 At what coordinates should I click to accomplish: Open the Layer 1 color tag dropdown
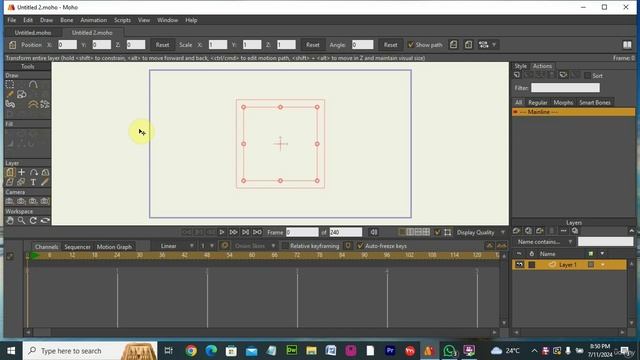coord(602,265)
